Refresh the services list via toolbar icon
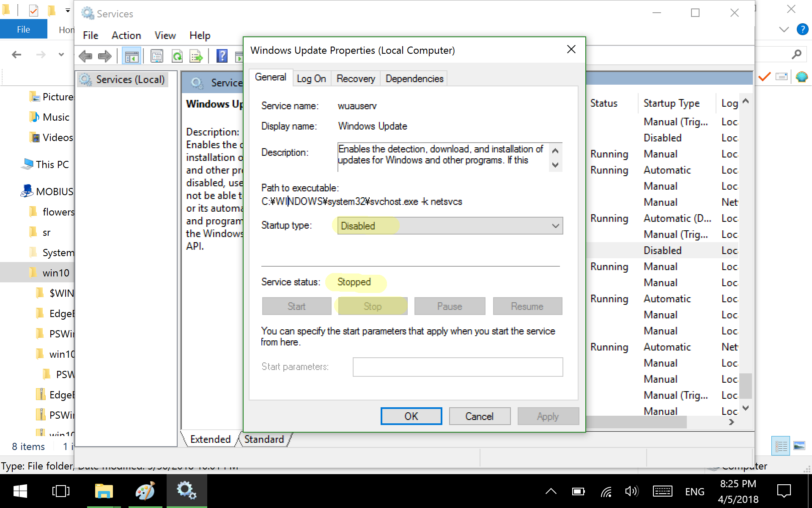Image resolution: width=812 pixels, height=508 pixels. tap(177, 55)
